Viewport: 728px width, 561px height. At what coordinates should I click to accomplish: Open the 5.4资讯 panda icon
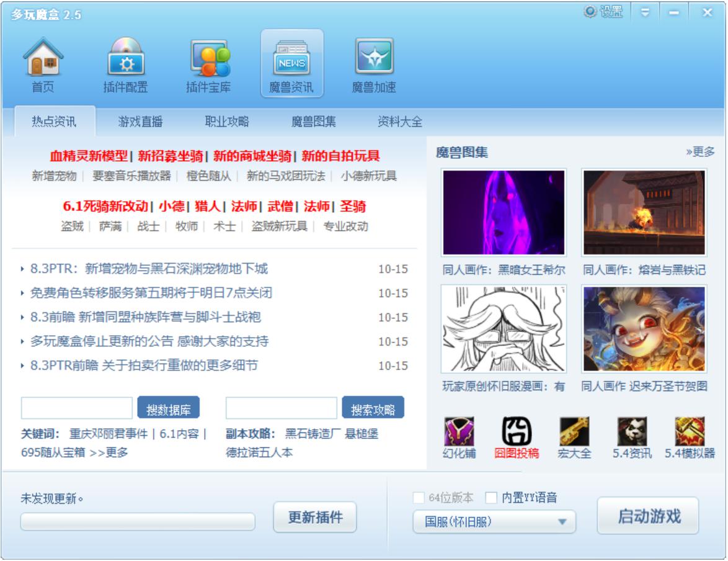click(631, 432)
